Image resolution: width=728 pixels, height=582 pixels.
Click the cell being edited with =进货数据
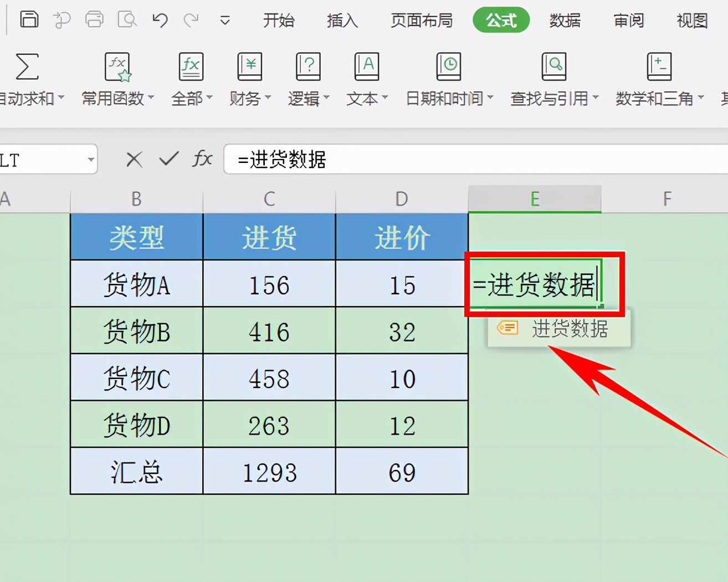(535, 284)
